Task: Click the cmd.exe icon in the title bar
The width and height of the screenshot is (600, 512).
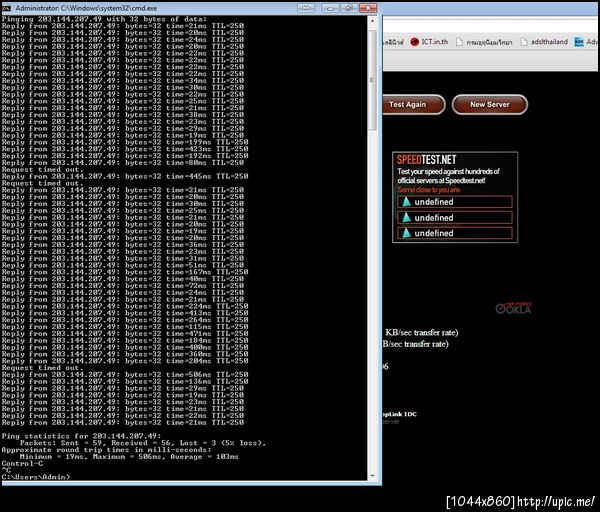Action: click(x=7, y=8)
